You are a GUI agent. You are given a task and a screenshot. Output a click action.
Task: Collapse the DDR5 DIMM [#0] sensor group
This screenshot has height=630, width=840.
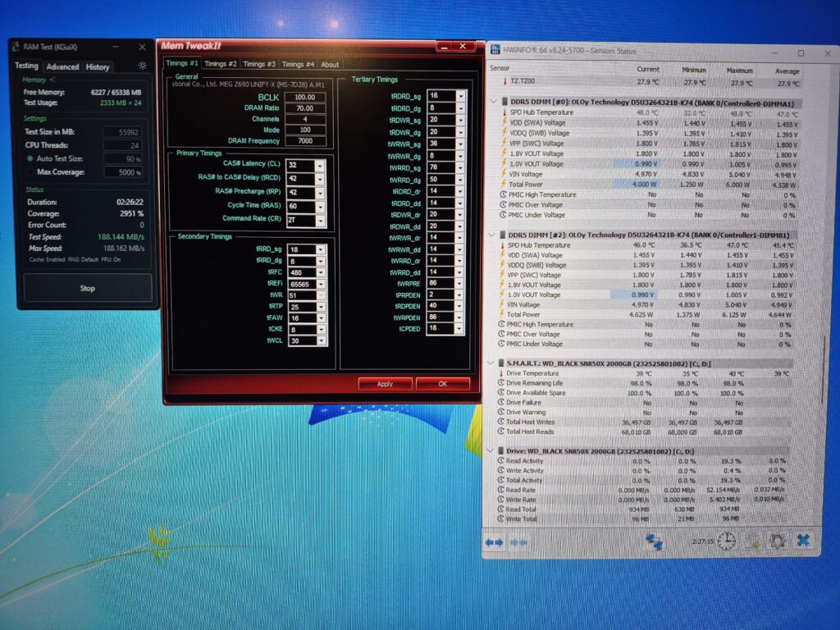(493, 101)
